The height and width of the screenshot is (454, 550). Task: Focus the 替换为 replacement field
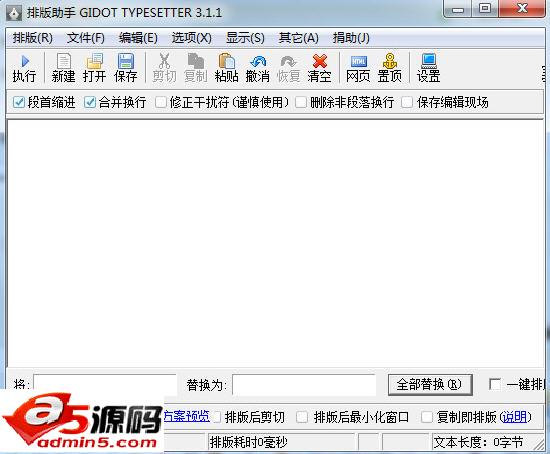click(x=304, y=385)
